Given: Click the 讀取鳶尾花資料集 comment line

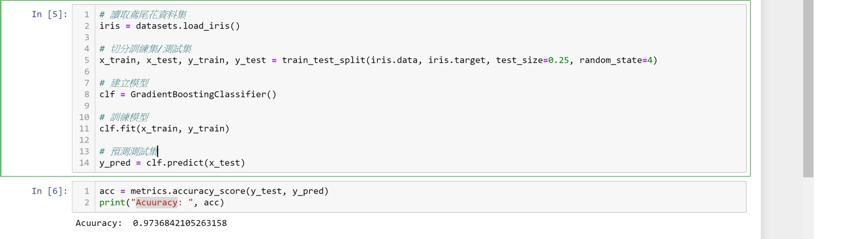Looking at the screenshot, I should coord(143,14).
